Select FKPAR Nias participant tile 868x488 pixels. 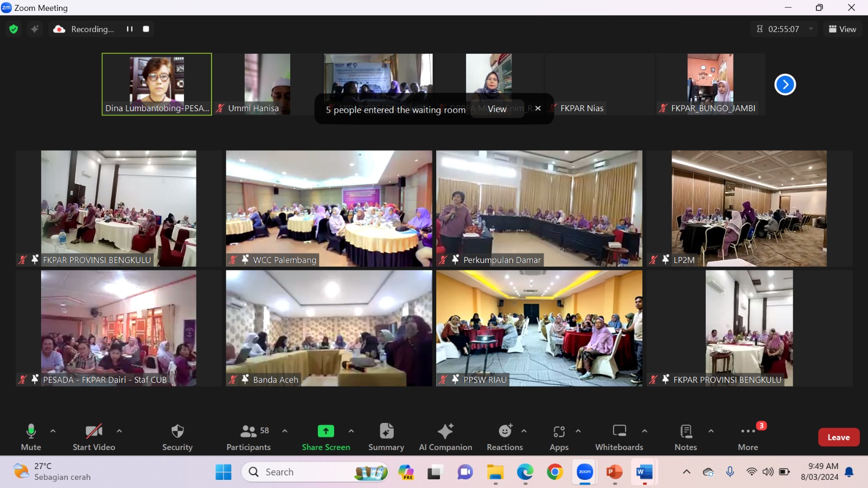(599, 84)
